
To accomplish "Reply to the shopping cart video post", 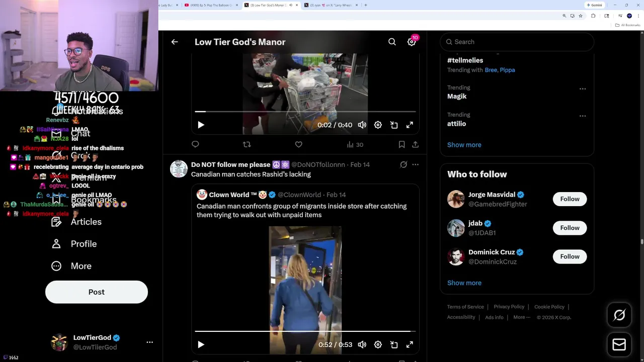I will click(x=195, y=144).
